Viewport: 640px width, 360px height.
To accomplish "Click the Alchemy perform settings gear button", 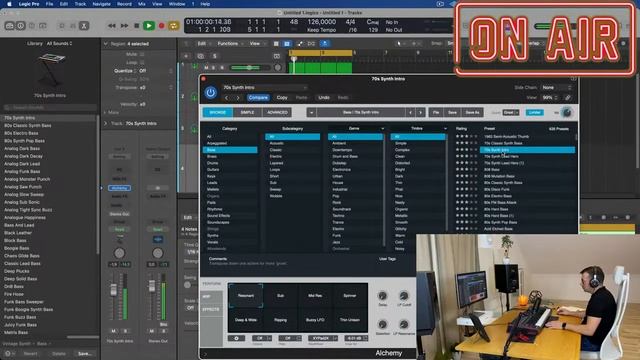I will [x=236, y=338].
